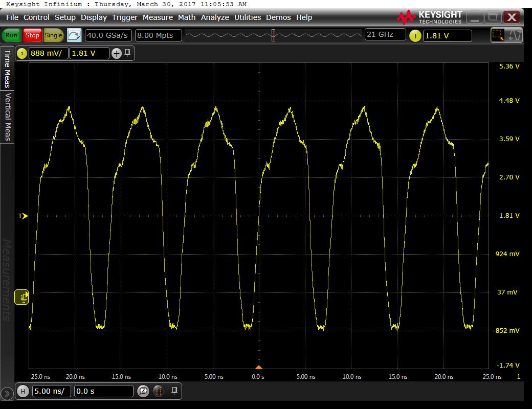Screen dimensions: 532x409
Task: Click the time markers icon in horizontal bar
Action: pos(159,392)
